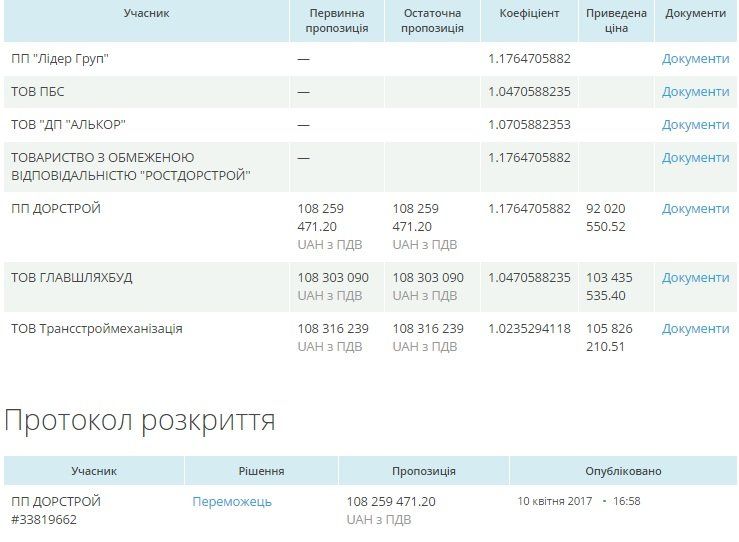Click Учасник header in the protocol table
This screenshot has width=739, height=542.
[x=94, y=471]
